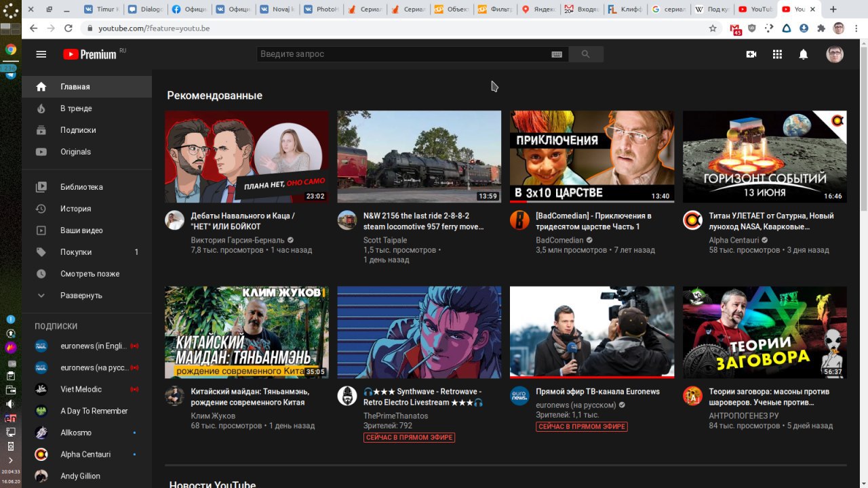The width and height of the screenshot is (868, 488).
Task: Open the notifications bell
Action: tap(804, 54)
